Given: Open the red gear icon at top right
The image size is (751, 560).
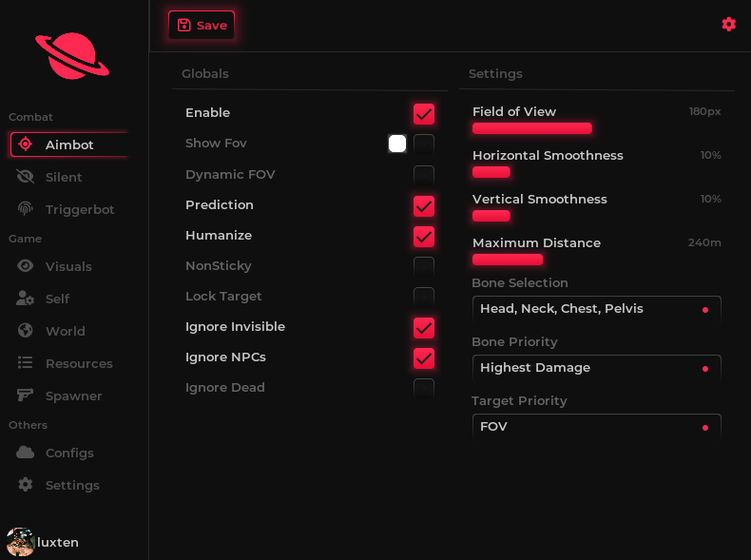Looking at the screenshot, I should (x=728, y=25).
